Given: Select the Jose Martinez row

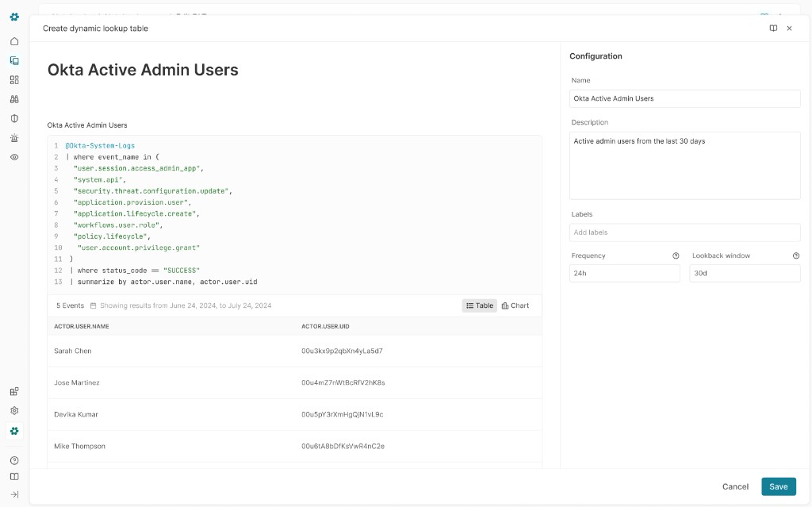Looking at the screenshot, I should (x=295, y=382).
